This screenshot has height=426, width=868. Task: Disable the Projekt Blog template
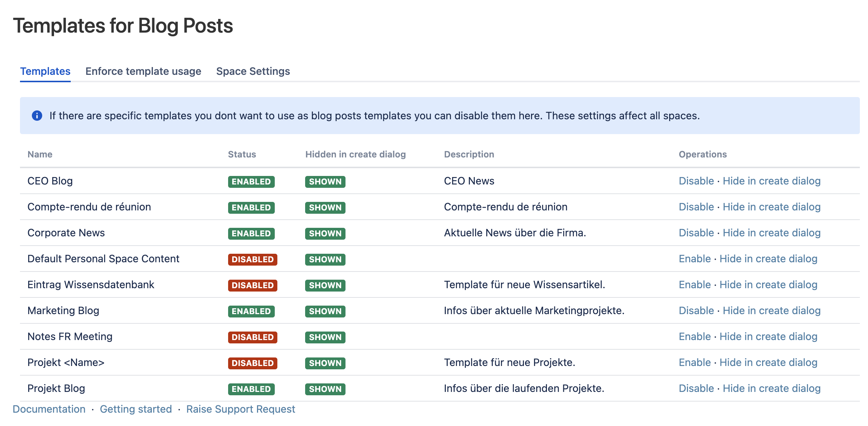tap(696, 388)
